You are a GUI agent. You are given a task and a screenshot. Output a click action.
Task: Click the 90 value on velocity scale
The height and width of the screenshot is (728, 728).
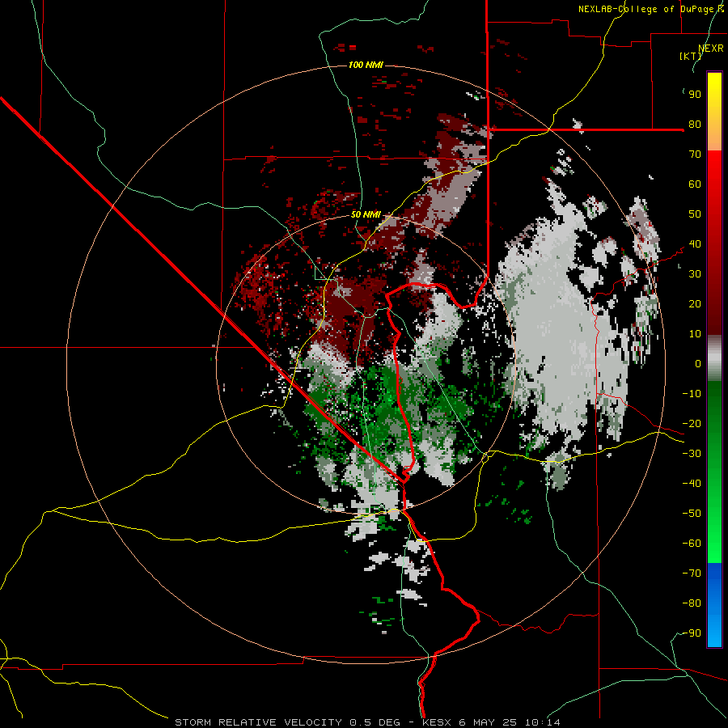[695, 95]
